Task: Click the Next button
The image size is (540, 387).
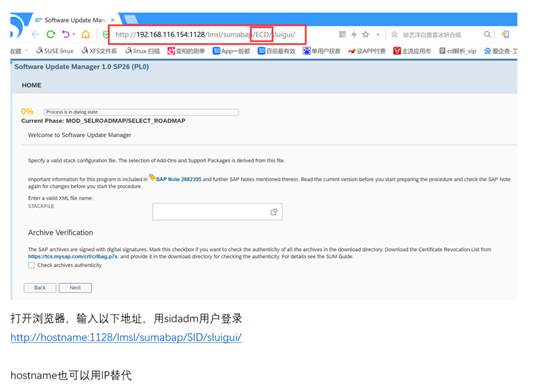Action: pos(75,287)
